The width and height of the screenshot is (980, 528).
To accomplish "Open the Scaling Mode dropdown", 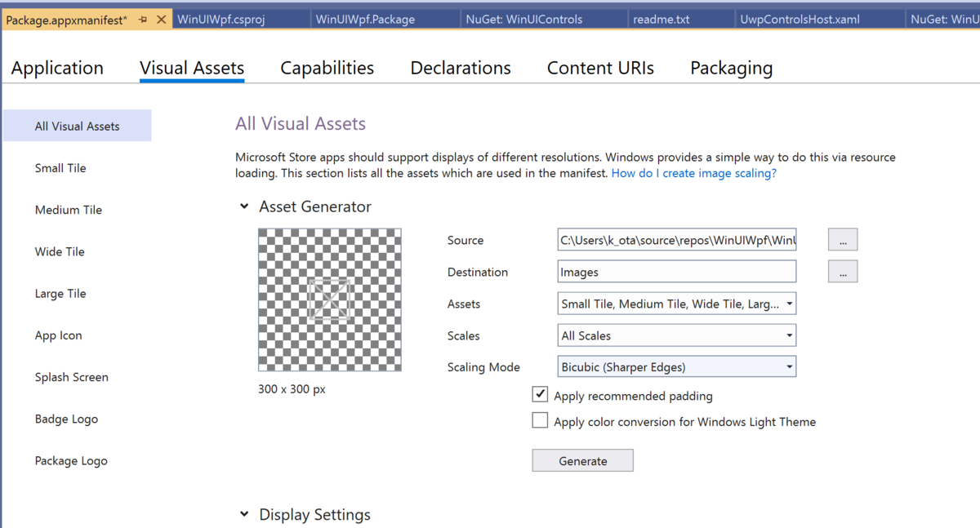I will [676, 367].
